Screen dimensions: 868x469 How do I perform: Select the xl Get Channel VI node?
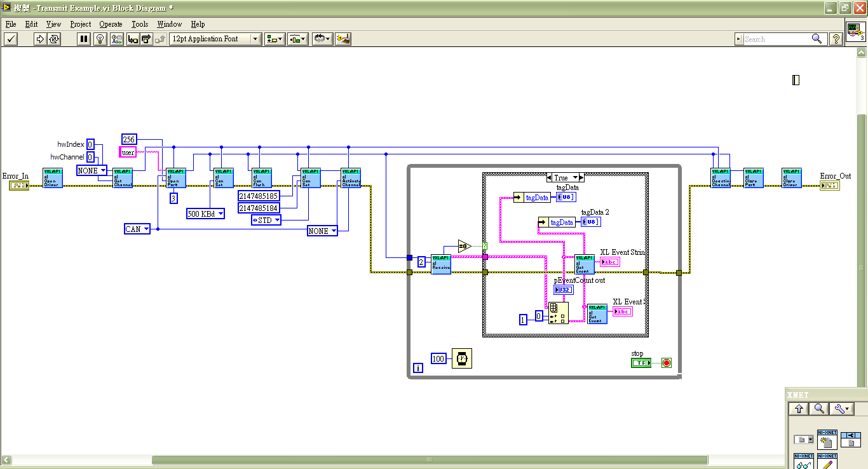click(x=123, y=178)
